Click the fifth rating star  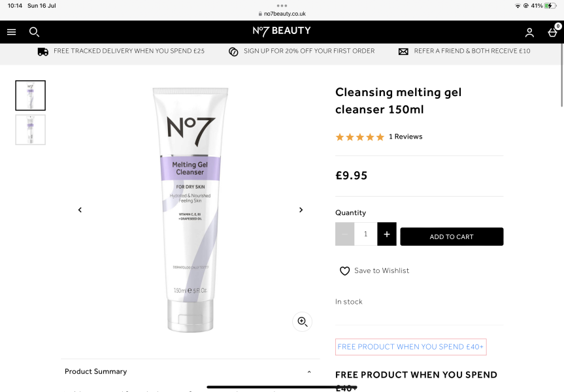[x=380, y=137]
